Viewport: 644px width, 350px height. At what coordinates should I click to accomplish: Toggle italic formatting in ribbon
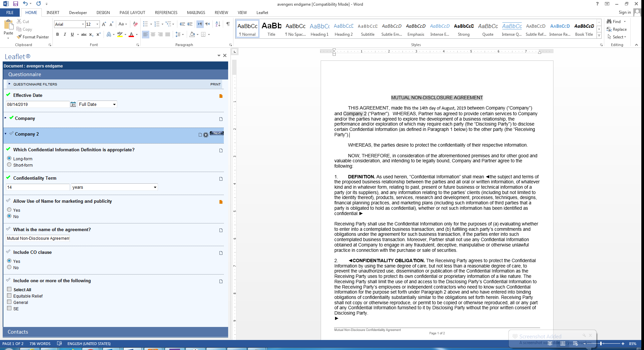(x=65, y=34)
